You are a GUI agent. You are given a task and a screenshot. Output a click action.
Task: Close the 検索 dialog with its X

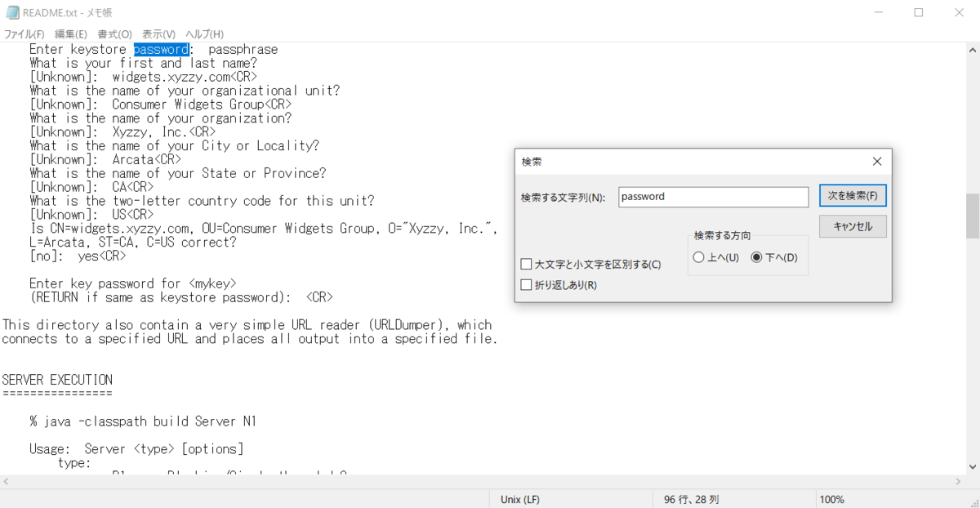point(877,162)
